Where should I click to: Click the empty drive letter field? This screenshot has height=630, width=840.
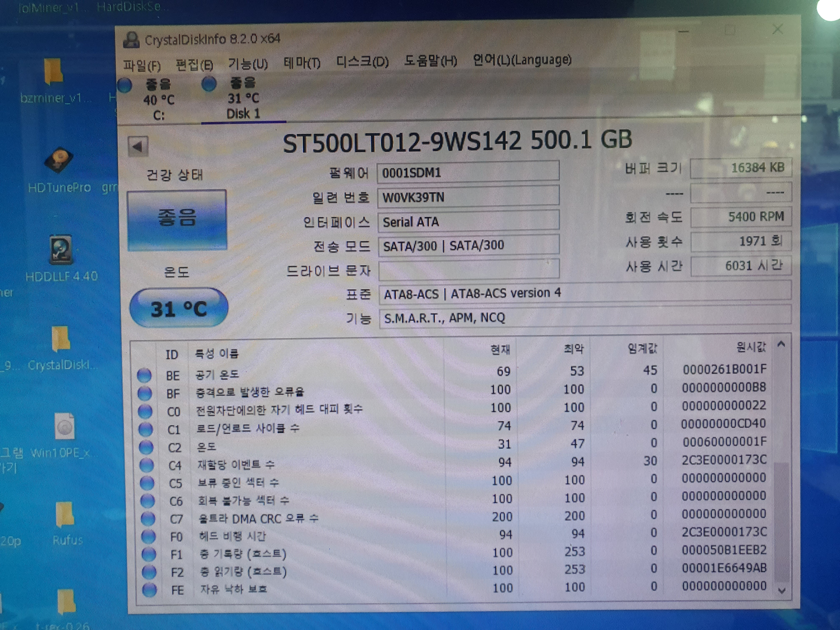(x=469, y=270)
